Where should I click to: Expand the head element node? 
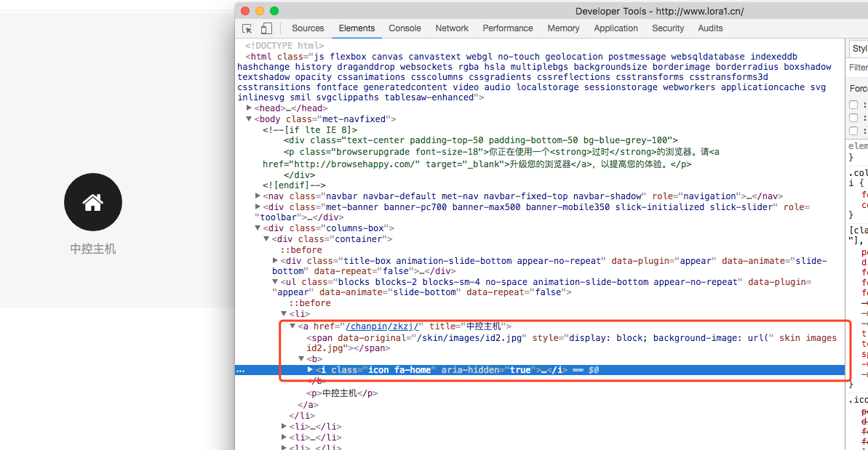[x=250, y=108]
